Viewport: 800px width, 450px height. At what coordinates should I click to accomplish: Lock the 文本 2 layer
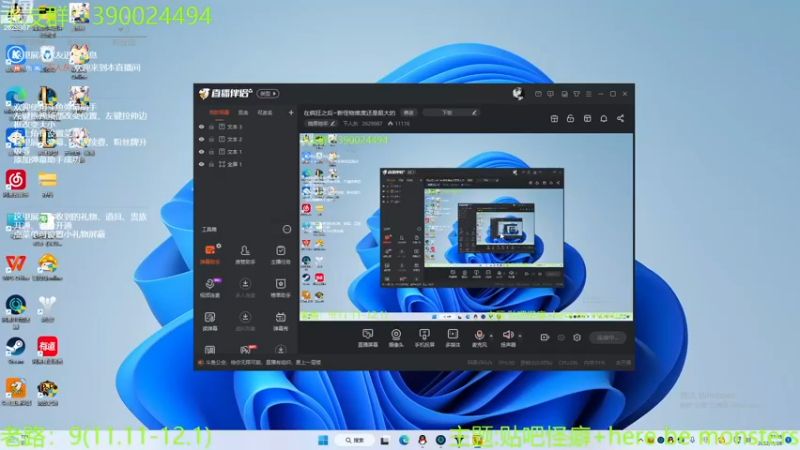coord(211,139)
